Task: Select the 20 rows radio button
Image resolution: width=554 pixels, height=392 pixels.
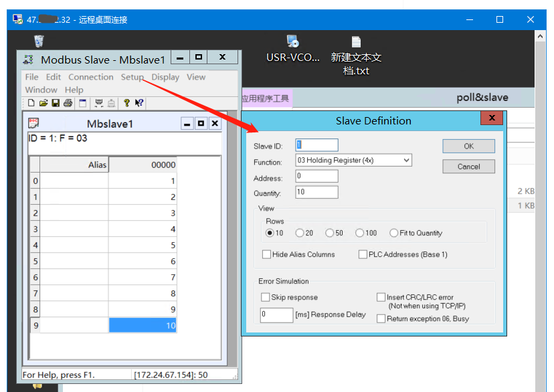Action: coord(300,233)
